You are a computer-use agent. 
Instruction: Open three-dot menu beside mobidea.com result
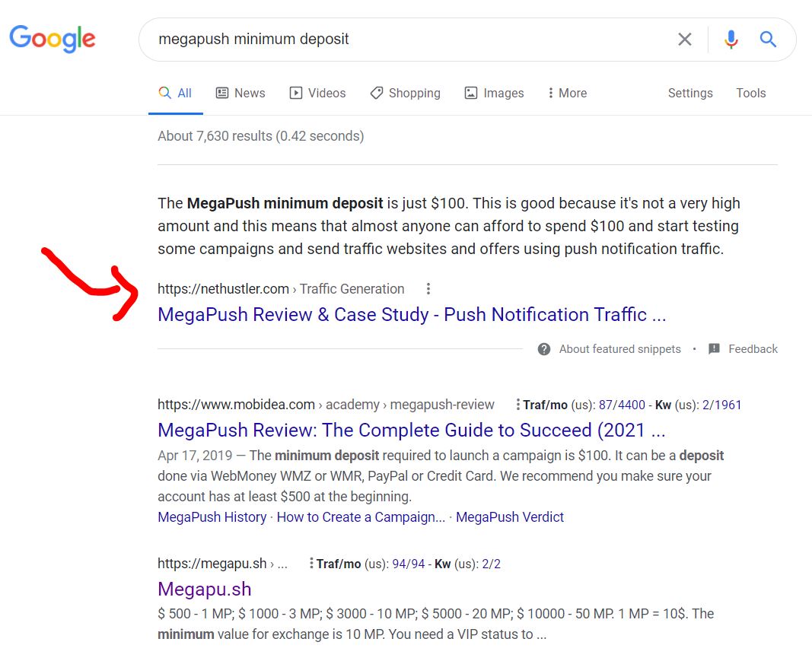point(517,404)
